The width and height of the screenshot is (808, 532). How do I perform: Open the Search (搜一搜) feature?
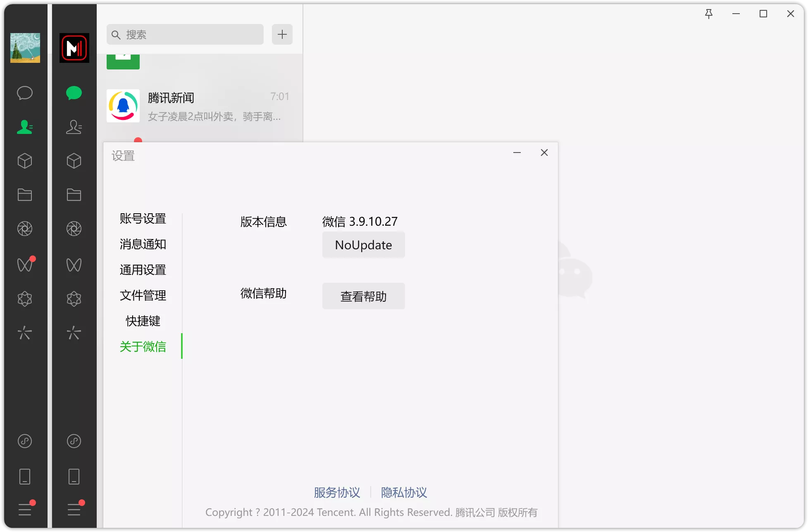point(25,299)
